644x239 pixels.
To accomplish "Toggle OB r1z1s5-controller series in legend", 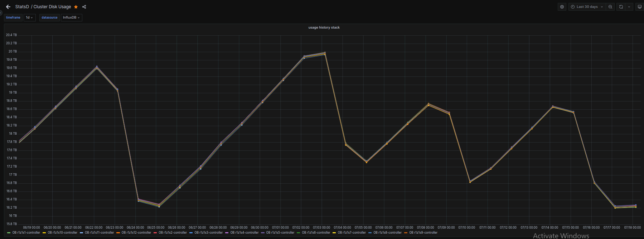I will (x=280, y=233).
